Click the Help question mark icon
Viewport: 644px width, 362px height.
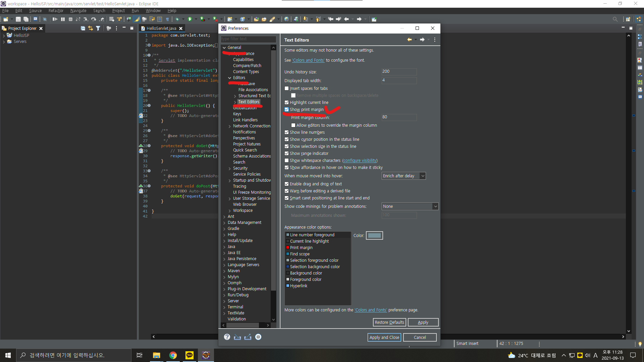(227, 337)
